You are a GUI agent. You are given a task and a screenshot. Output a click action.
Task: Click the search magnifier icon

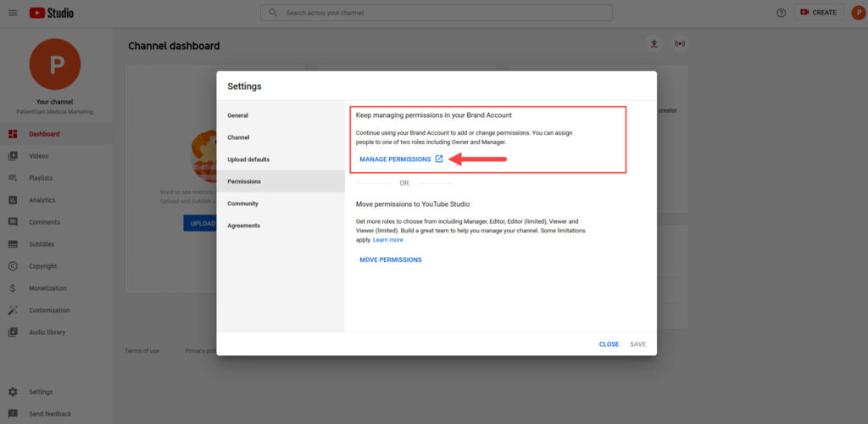tap(272, 13)
